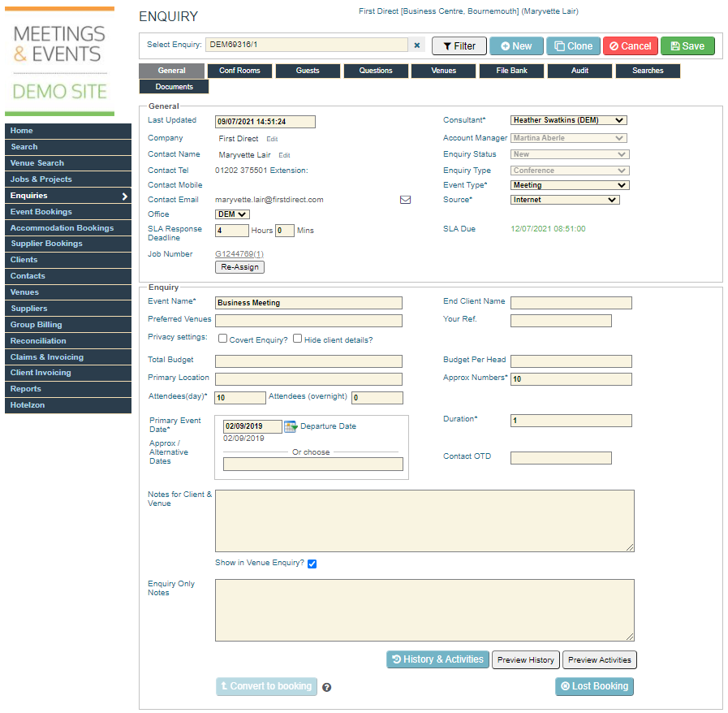The height and width of the screenshot is (713, 728).
Task: Click the Convert to booking button
Action: click(266, 686)
